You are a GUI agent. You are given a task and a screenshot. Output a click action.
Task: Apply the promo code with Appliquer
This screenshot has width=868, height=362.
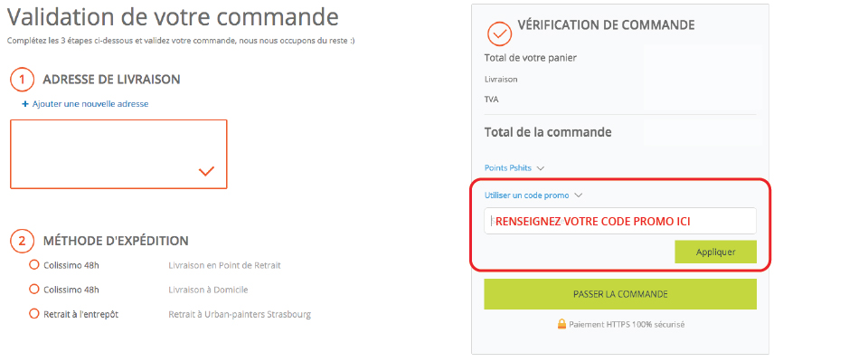click(715, 252)
